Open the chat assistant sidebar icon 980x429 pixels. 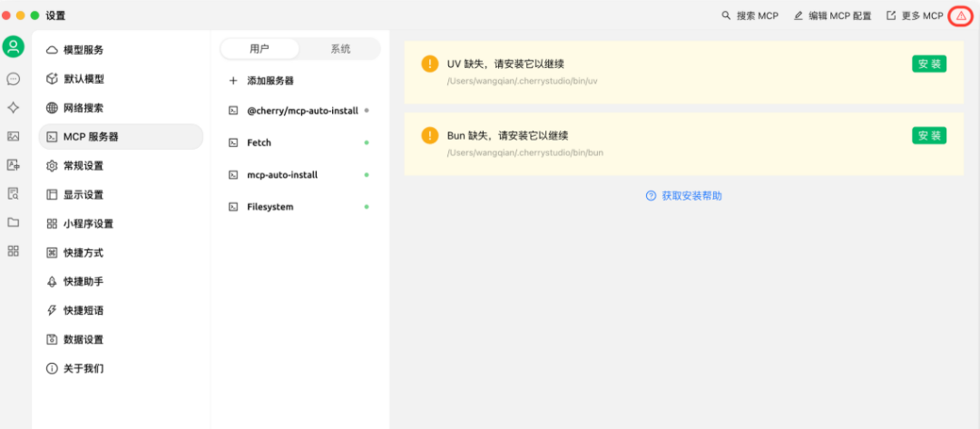[x=13, y=79]
